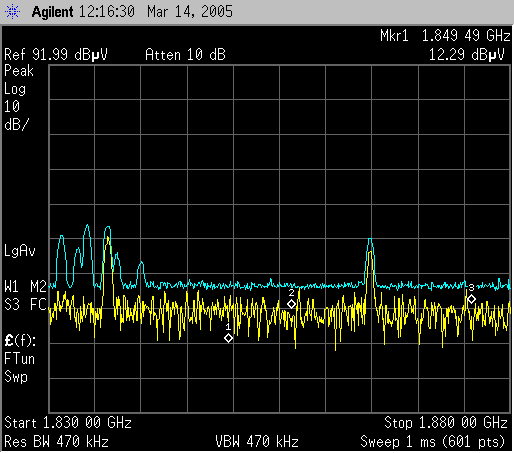The height and width of the screenshot is (453, 514).
Task: Click the Sweep 1 ms (601 pts) label
Action: point(433,442)
